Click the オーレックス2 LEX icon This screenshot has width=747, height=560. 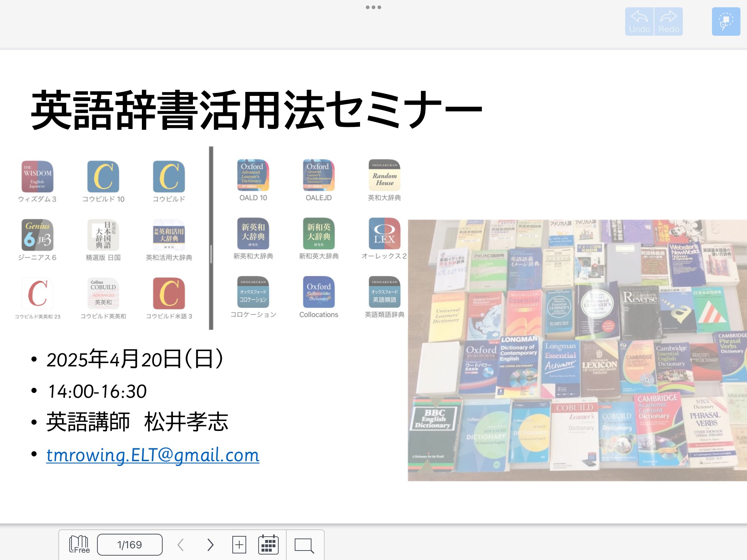tap(384, 234)
